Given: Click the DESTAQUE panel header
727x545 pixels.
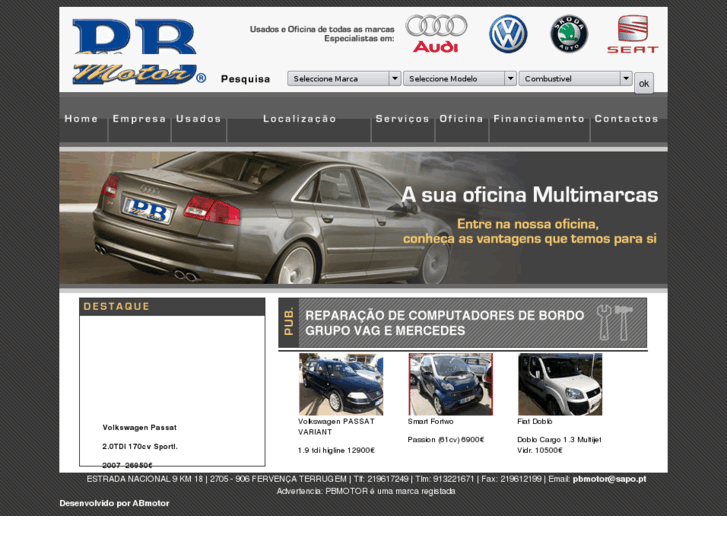Looking at the screenshot, I should pos(172,307).
